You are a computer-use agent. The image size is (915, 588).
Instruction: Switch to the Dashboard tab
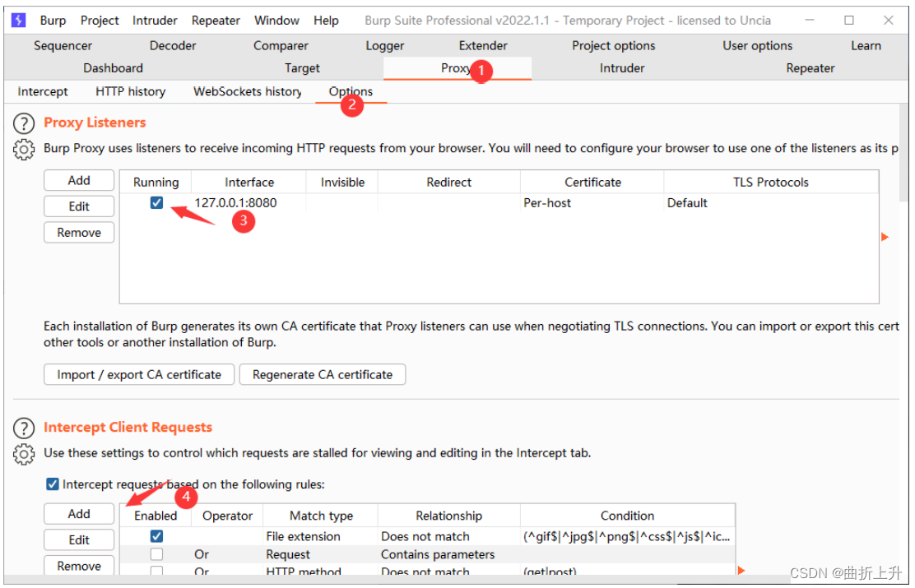pos(114,68)
